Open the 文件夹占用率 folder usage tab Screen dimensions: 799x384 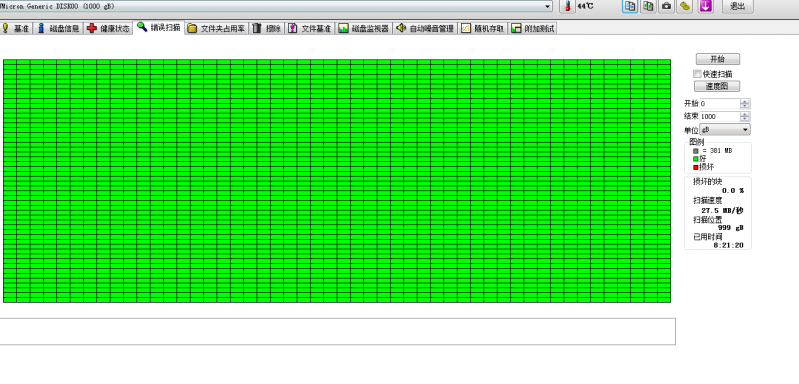[x=217, y=29]
